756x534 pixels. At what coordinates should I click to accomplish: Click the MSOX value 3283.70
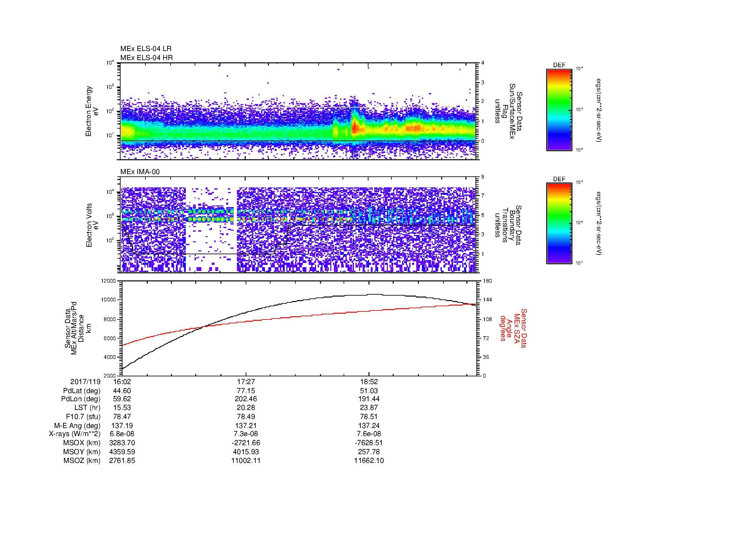(122, 443)
